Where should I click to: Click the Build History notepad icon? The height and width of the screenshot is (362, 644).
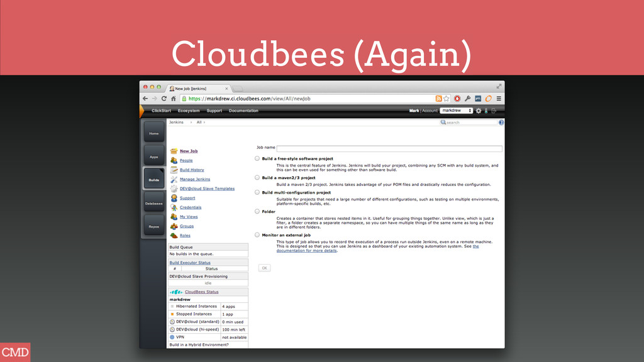(174, 170)
